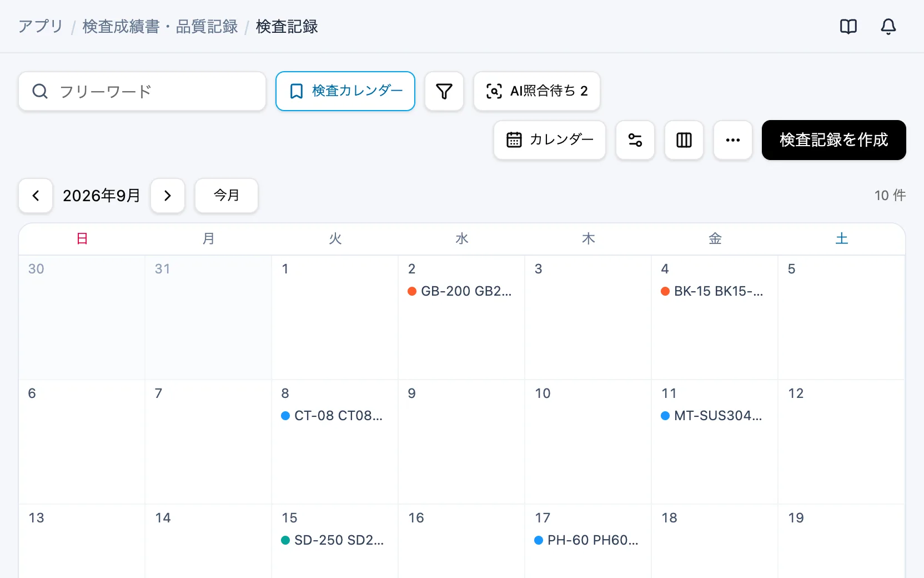Select previous-month day 31
The width and height of the screenshot is (924, 578).
coord(208,317)
